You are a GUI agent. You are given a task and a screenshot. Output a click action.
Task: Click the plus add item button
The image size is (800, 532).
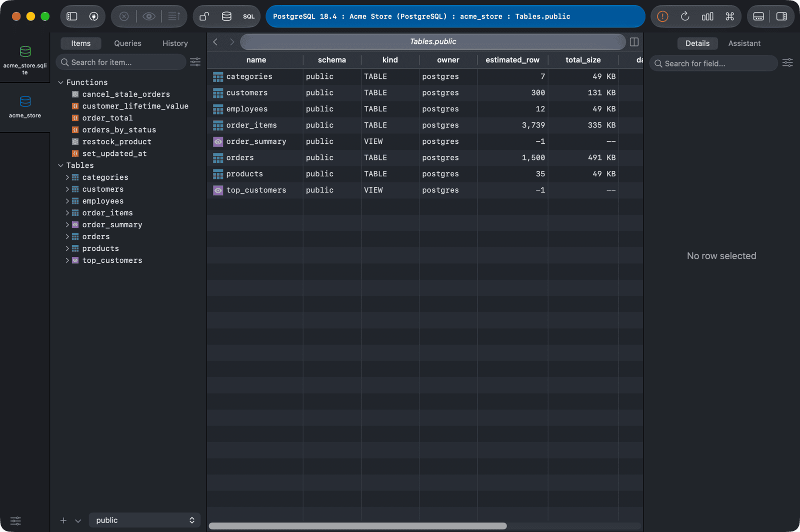click(x=63, y=521)
